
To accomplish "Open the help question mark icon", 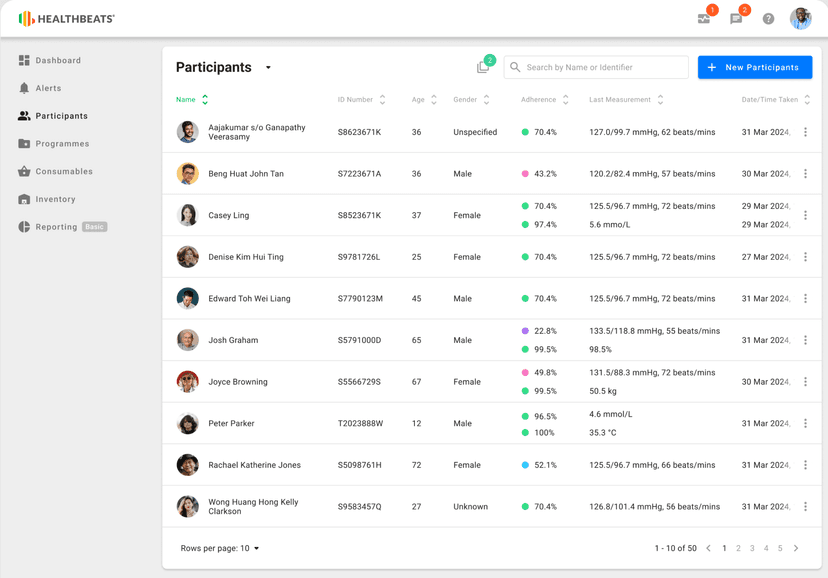I will (x=768, y=19).
